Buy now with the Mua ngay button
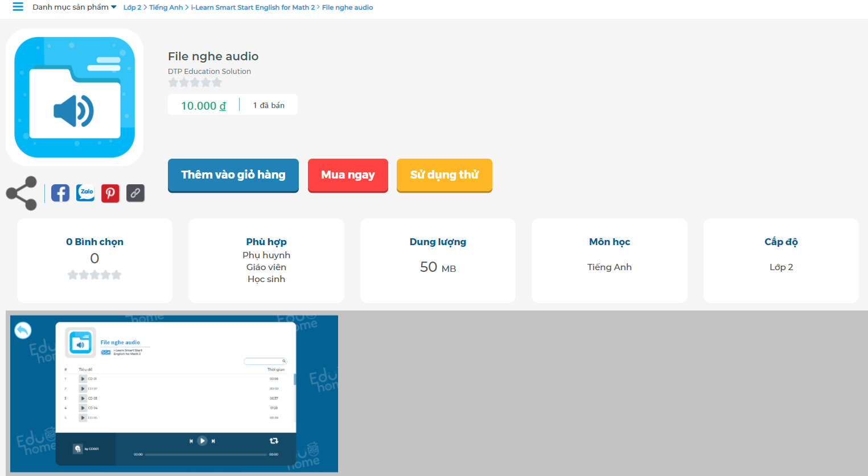 tap(348, 175)
